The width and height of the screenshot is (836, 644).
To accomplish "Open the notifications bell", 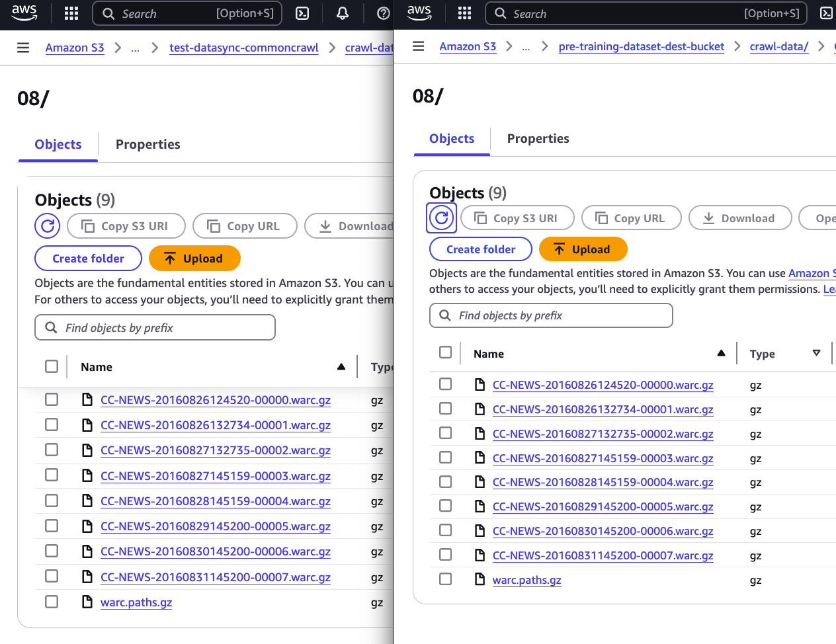I will click(342, 13).
